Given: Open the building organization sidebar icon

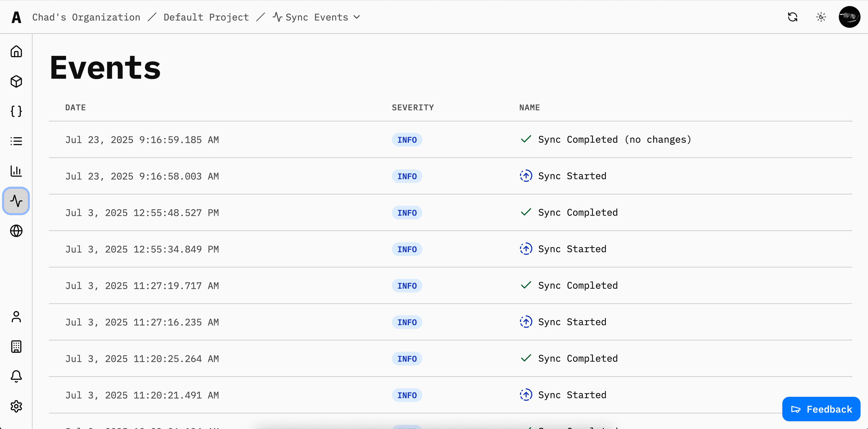Looking at the screenshot, I should click(x=16, y=346).
